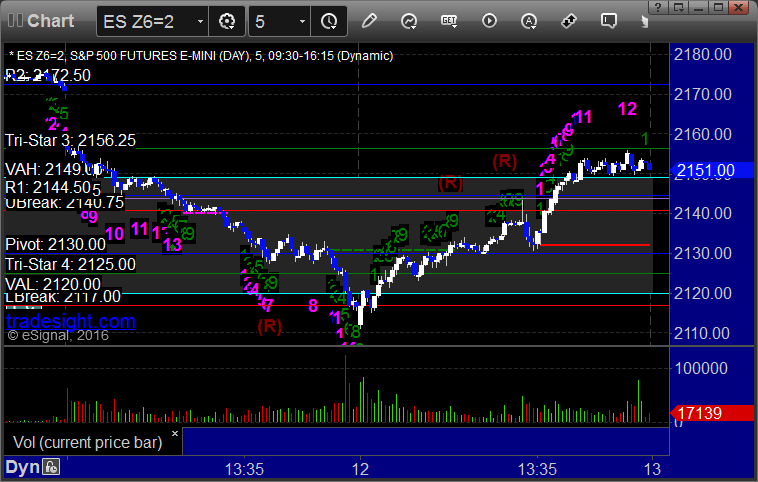Click the 2151.00 current price marker
This screenshot has width=758, height=482.
pos(712,170)
